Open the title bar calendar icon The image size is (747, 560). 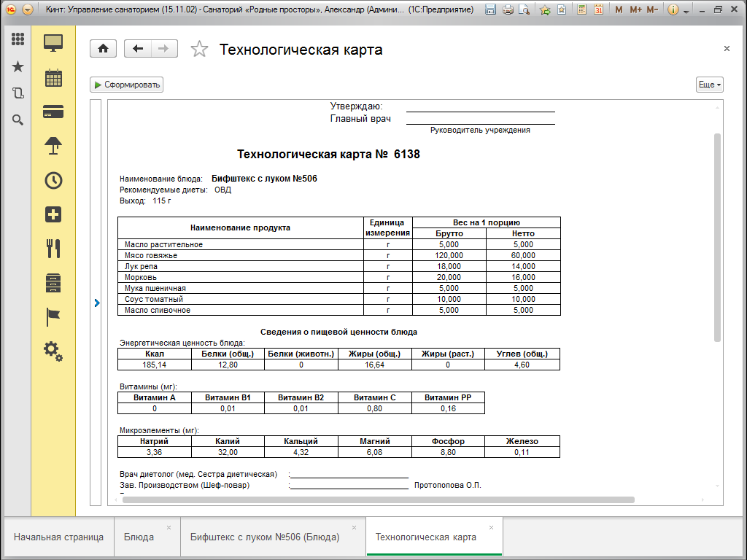(x=599, y=9)
